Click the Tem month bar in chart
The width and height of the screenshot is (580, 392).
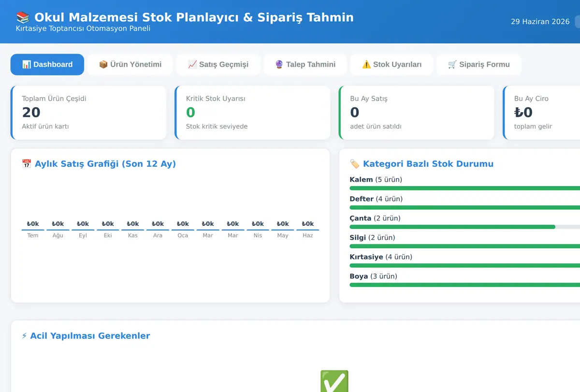pos(33,230)
